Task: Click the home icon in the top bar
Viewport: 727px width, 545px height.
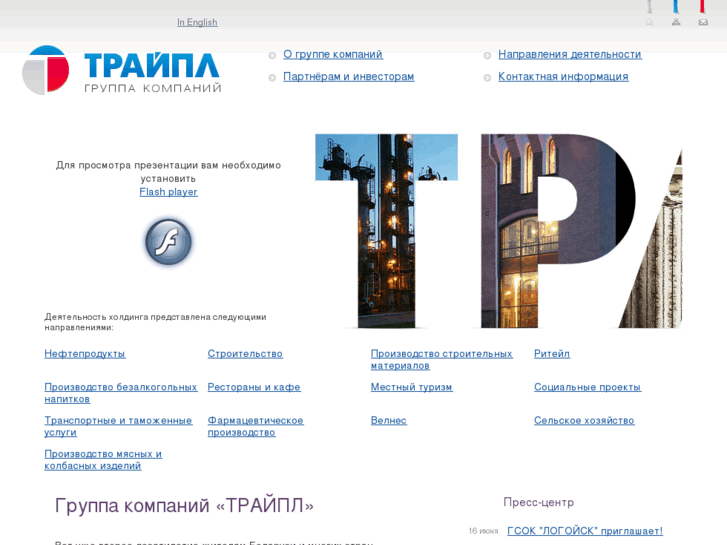Action: tap(649, 22)
